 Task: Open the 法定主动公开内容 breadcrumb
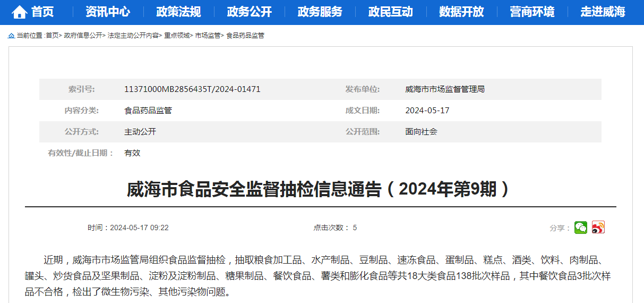click(133, 36)
